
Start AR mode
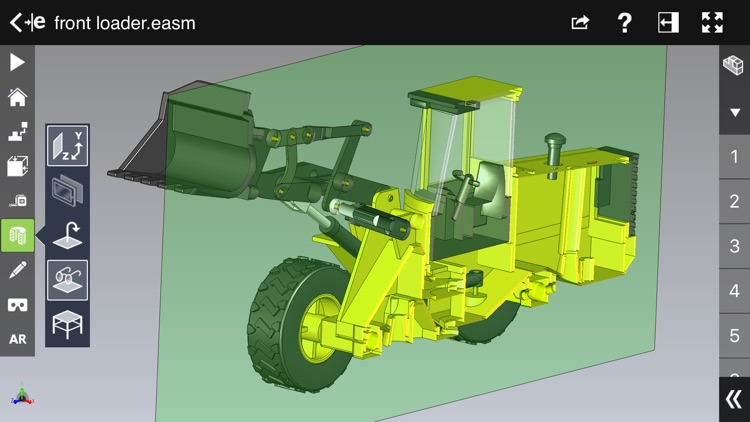[x=18, y=339]
